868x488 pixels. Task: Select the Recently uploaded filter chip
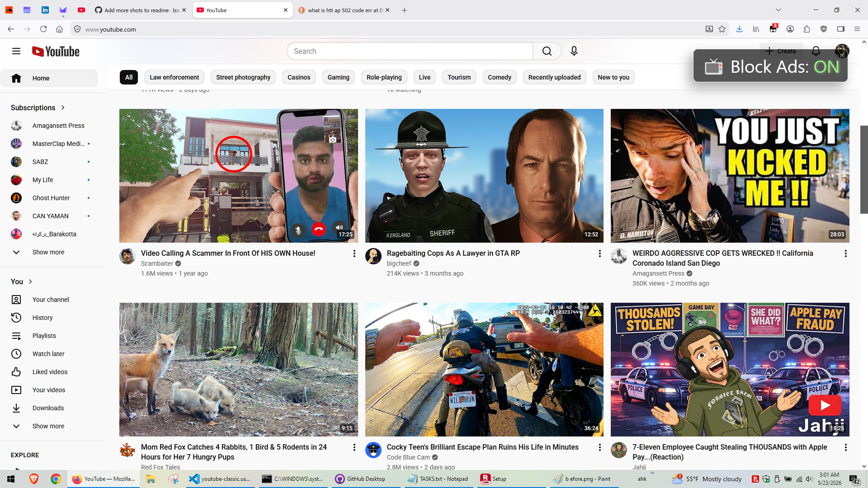555,77
